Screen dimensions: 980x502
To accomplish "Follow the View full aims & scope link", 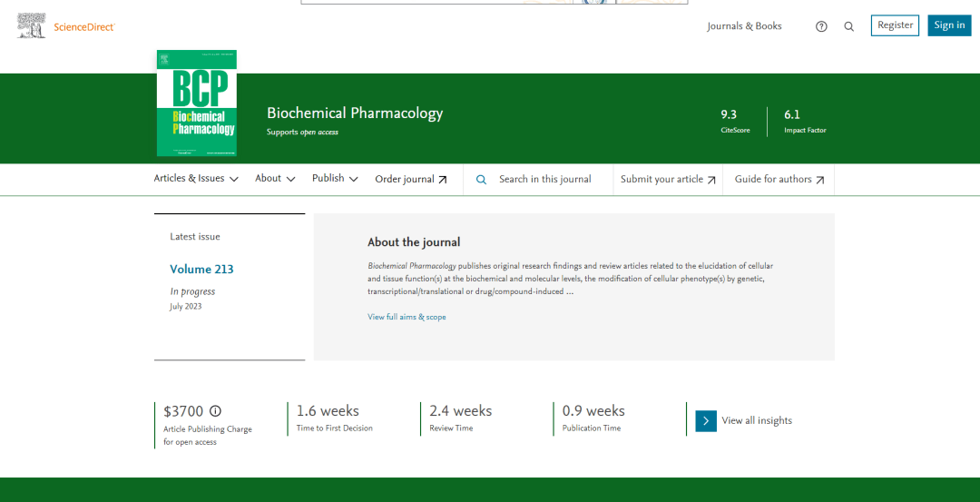I will point(407,317).
